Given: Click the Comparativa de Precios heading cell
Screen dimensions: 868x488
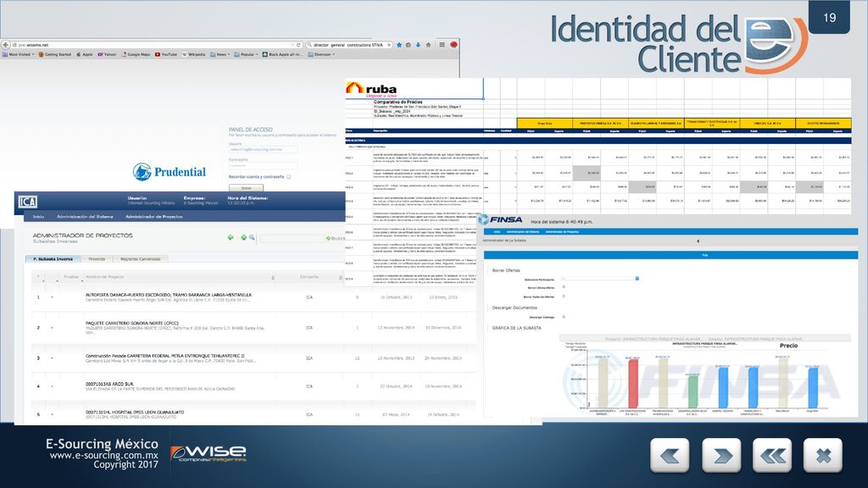Looking at the screenshot, I should 398,102.
